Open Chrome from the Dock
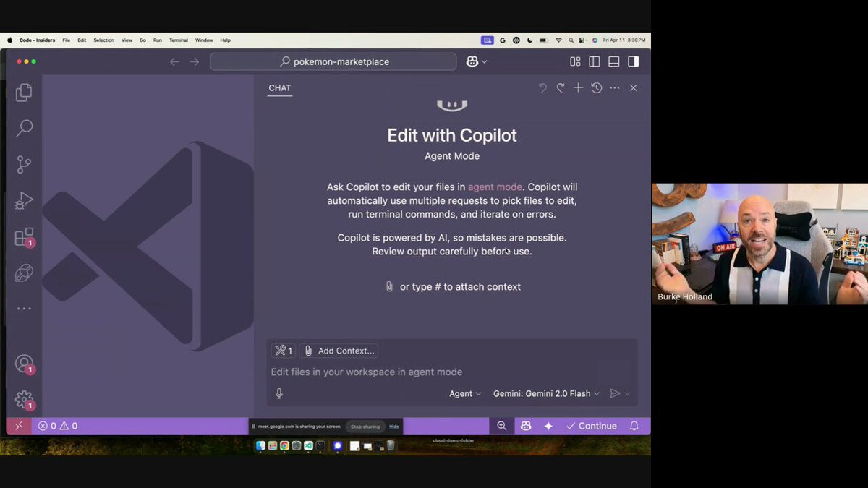868x488 pixels. 284,445
